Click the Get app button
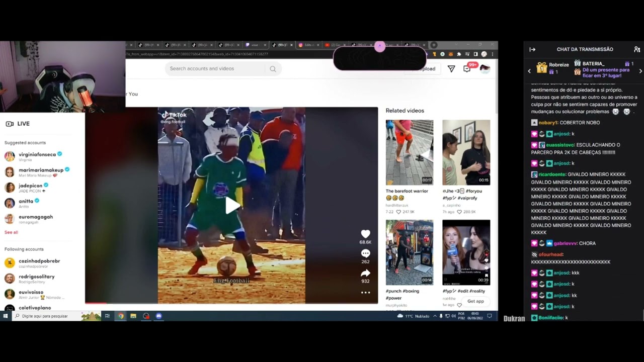Viewport: 644px width, 362px height. [475, 301]
